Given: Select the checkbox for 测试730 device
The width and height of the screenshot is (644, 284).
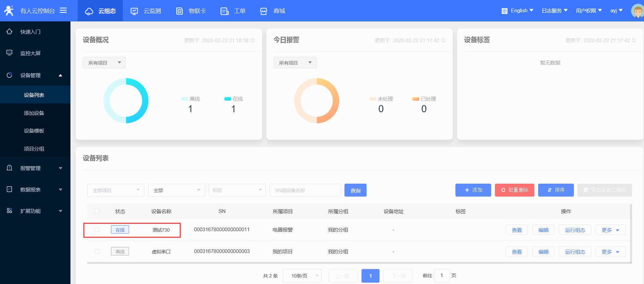Looking at the screenshot, I should click(x=97, y=230).
